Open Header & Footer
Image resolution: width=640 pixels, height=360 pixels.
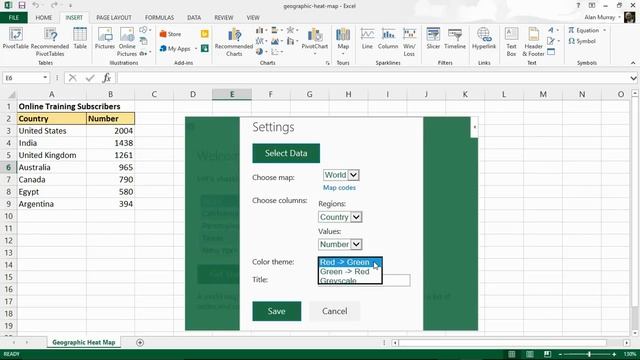click(x=533, y=42)
